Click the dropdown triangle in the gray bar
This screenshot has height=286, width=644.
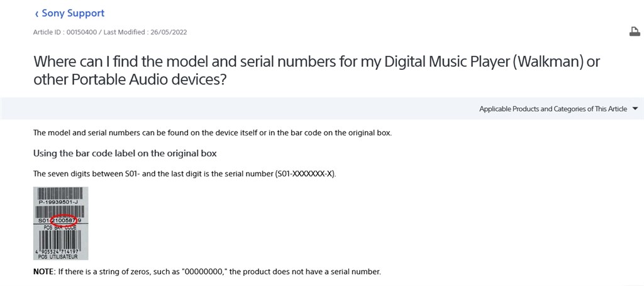click(635, 109)
